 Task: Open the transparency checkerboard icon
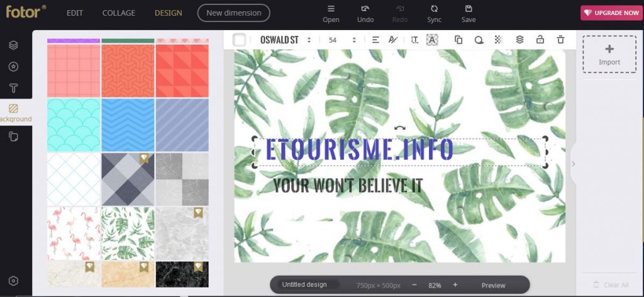click(498, 40)
